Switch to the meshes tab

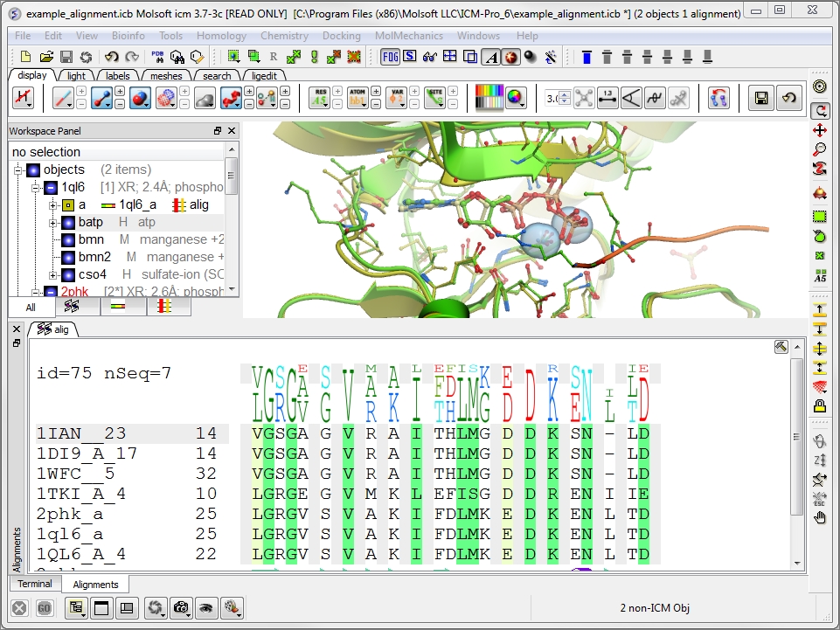coord(166,76)
